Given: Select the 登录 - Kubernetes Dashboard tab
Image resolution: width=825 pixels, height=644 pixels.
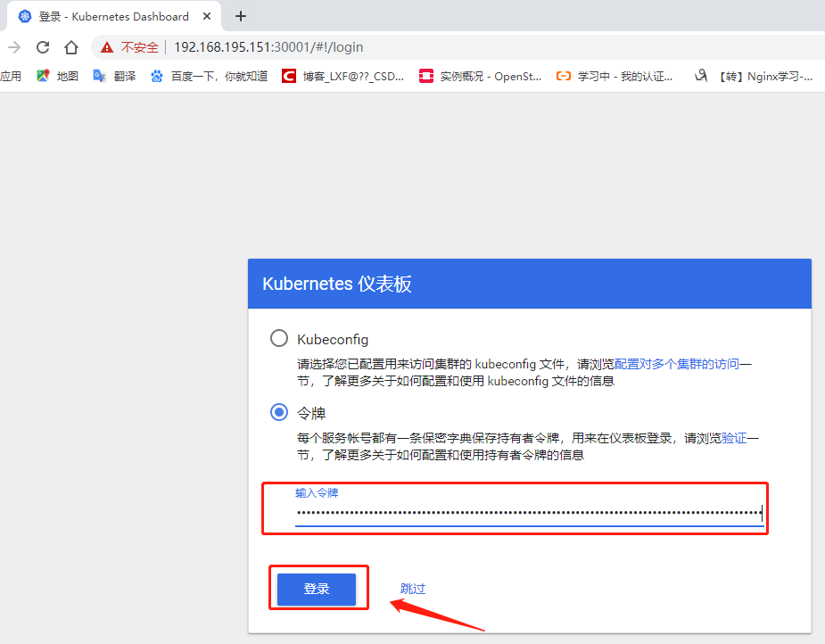Looking at the screenshot, I should point(113,16).
